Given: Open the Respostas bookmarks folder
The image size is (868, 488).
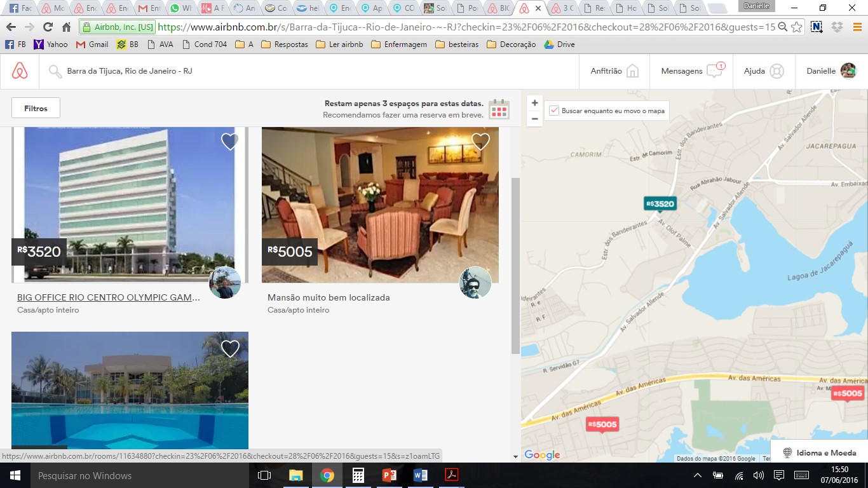Looking at the screenshot, I should 284,44.
